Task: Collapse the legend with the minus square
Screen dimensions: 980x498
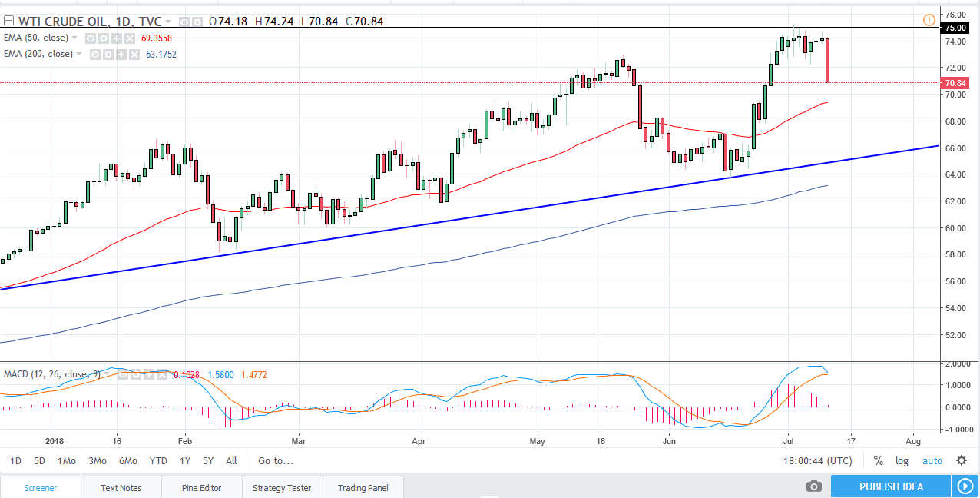Action: pyautogui.click(x=8, y=22)
